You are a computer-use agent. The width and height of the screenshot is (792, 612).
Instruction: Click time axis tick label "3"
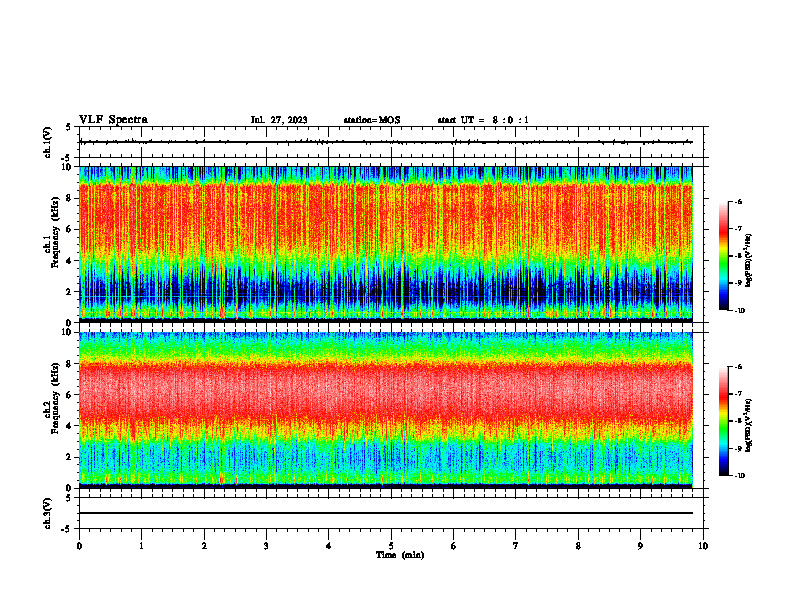266,546
